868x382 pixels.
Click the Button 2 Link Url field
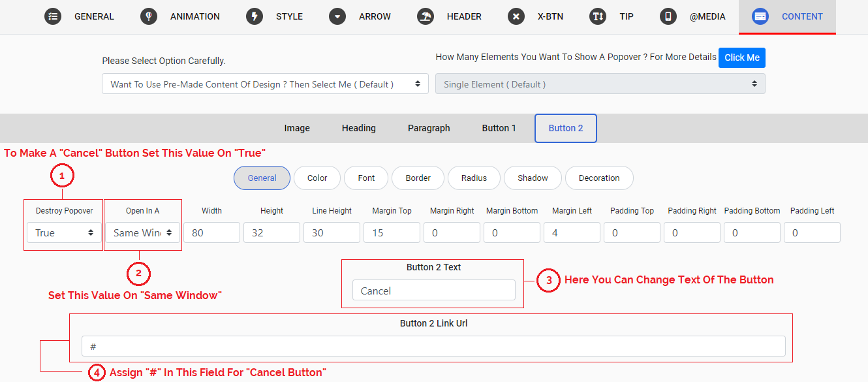[433, 346]
